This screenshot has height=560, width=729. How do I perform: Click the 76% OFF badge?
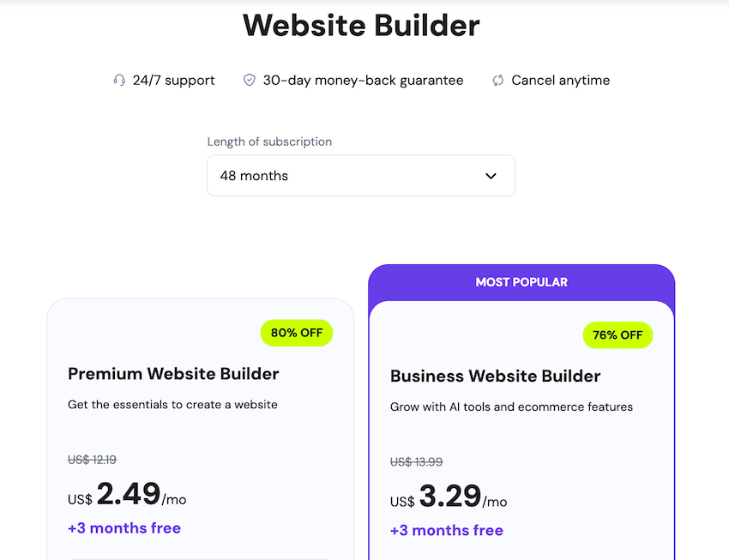click(618, 335)
